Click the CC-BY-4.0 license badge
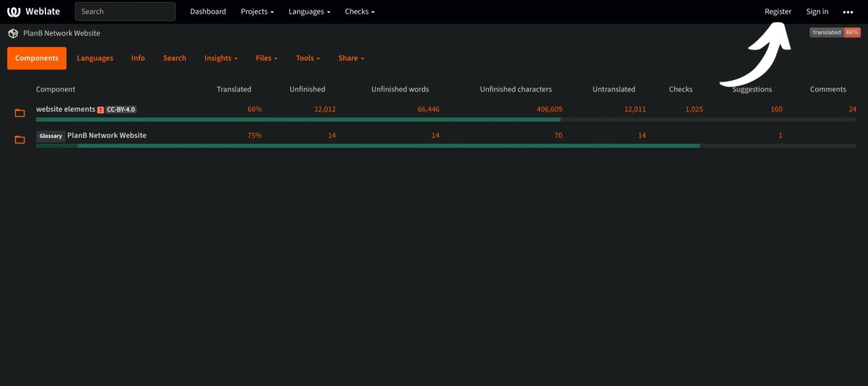Viewport: 868px width, 386px height. click(121, 109)
